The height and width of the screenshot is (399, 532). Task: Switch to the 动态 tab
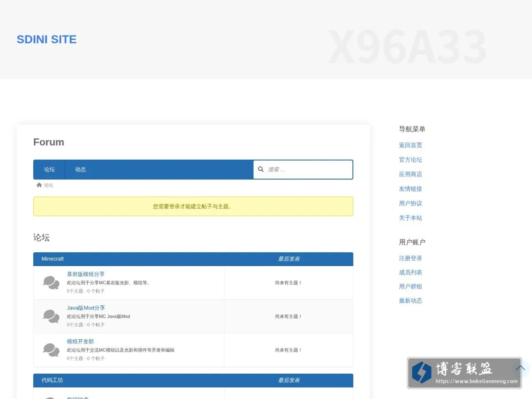pos(81,169)
